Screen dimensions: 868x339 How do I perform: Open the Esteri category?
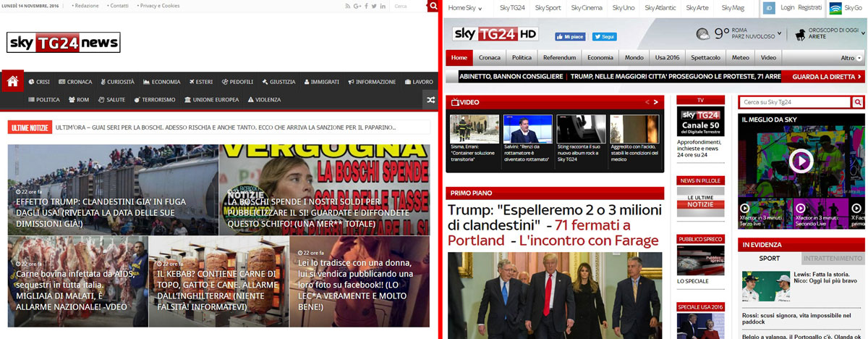pyautogui.click(x=200, y=82)
